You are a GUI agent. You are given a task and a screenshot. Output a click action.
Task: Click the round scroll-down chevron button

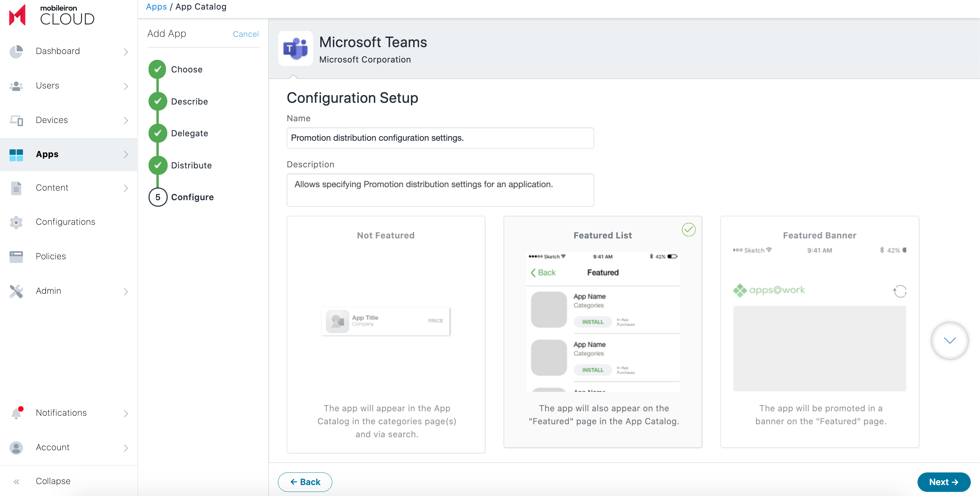pyautogui.click(x=949, y=341)
